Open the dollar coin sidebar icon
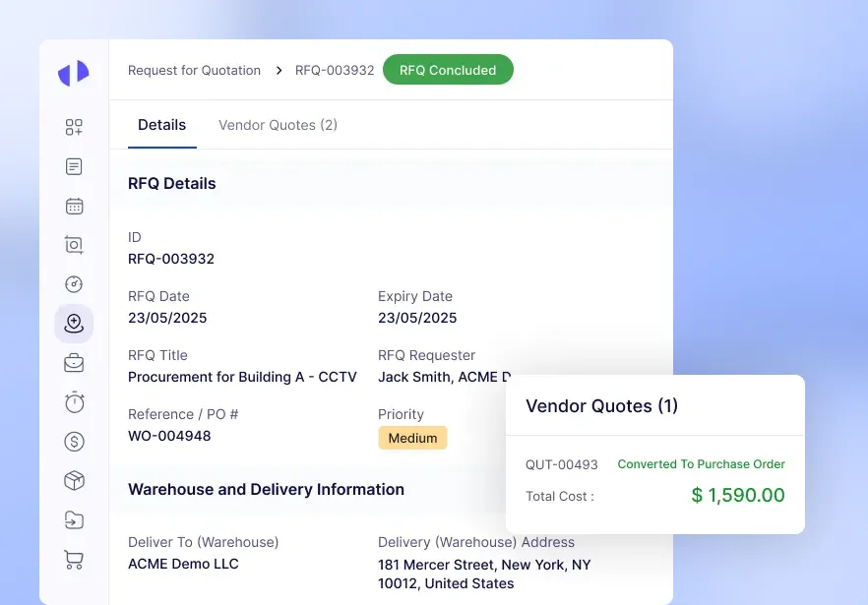Viewport: 868px width, 605px height. coord(74,442)
